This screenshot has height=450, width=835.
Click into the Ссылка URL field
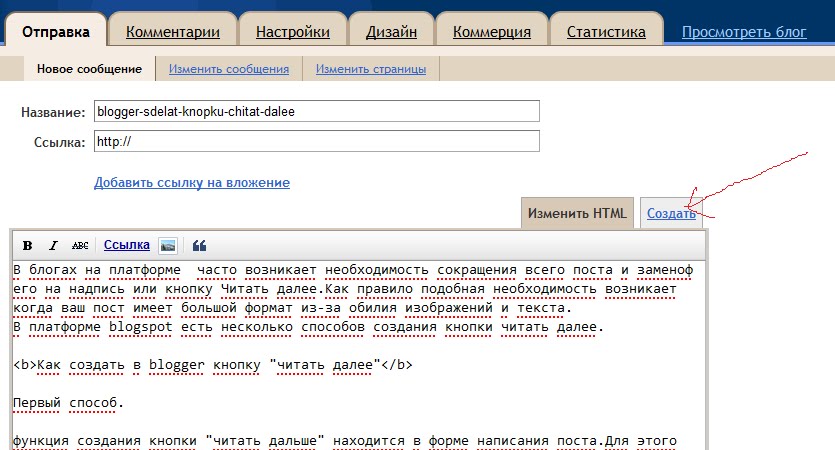317,141
